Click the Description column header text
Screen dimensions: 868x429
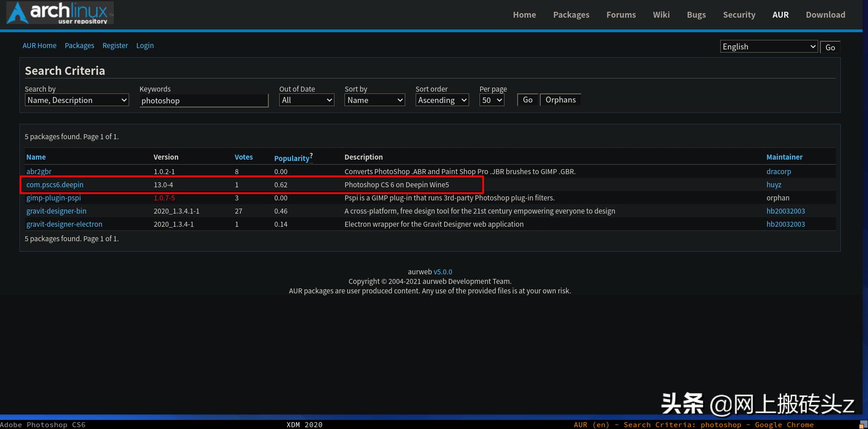(x=364, y=157)
